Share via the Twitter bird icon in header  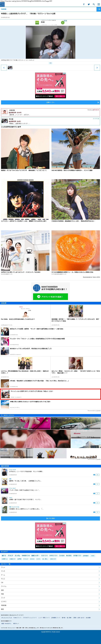[x=89, y=4]
